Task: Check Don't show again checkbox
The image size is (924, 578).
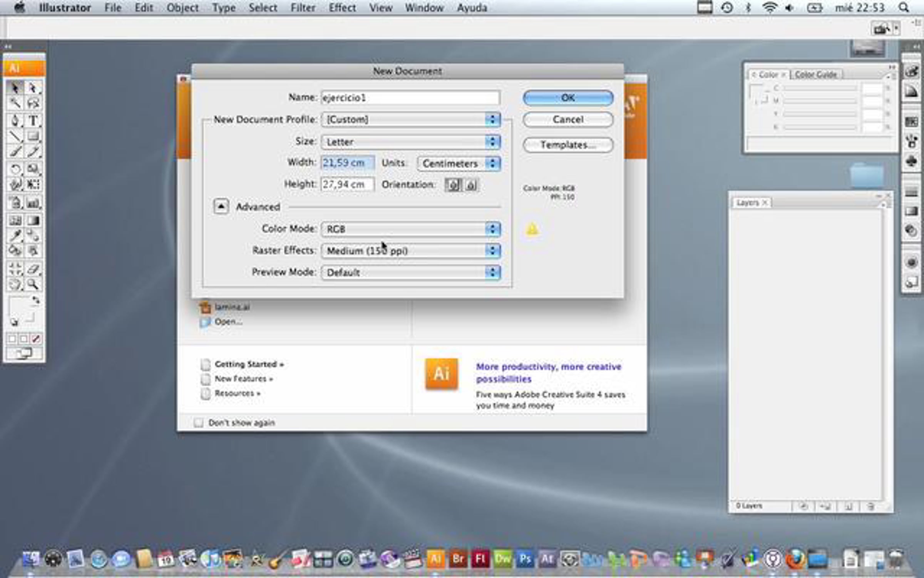Action: click(x=199, y=423)
